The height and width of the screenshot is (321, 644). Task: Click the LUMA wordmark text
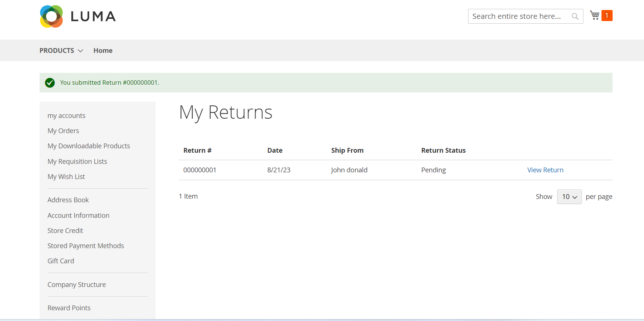coord(93,17)
